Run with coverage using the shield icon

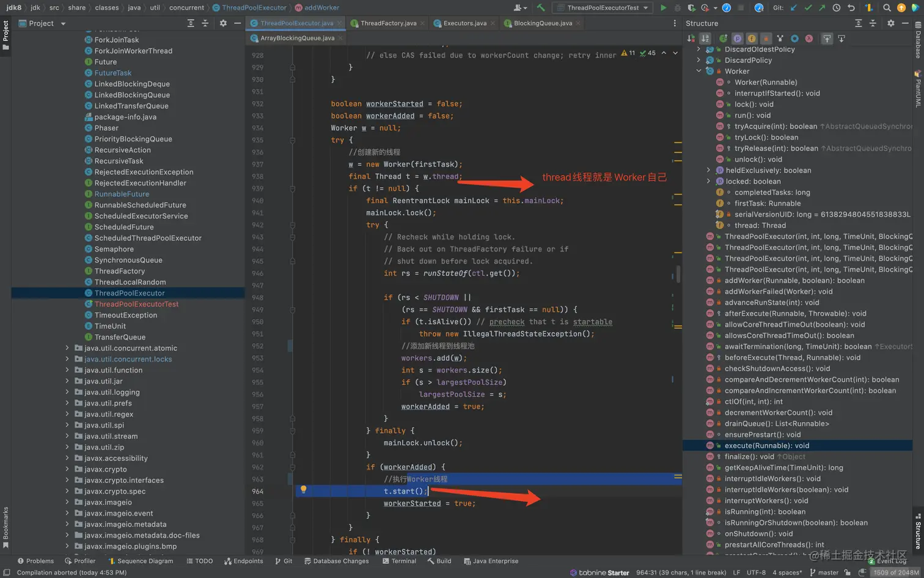[x=691, y=7]
